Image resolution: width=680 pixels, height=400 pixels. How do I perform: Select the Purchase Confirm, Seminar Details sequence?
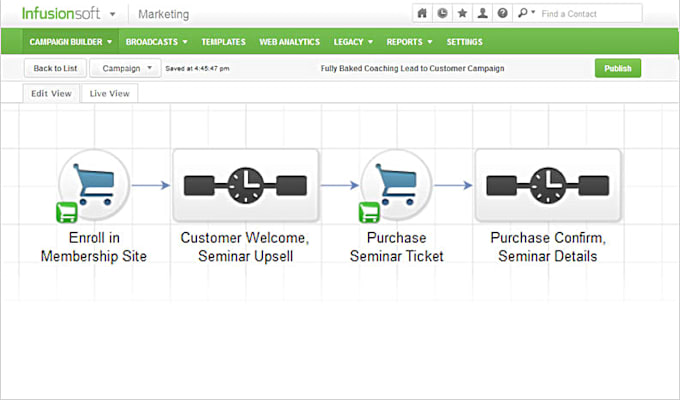548,186
